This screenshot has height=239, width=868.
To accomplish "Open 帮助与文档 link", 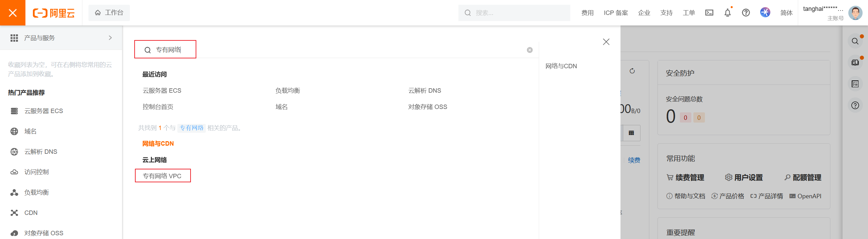I will click(x=686, y=196).
